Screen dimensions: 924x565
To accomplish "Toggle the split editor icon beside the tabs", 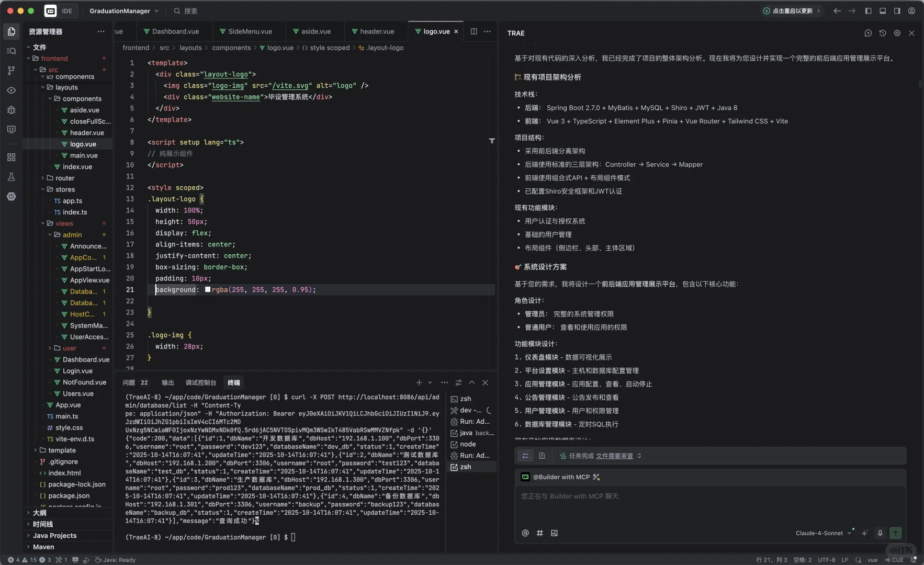I will 474,31.
